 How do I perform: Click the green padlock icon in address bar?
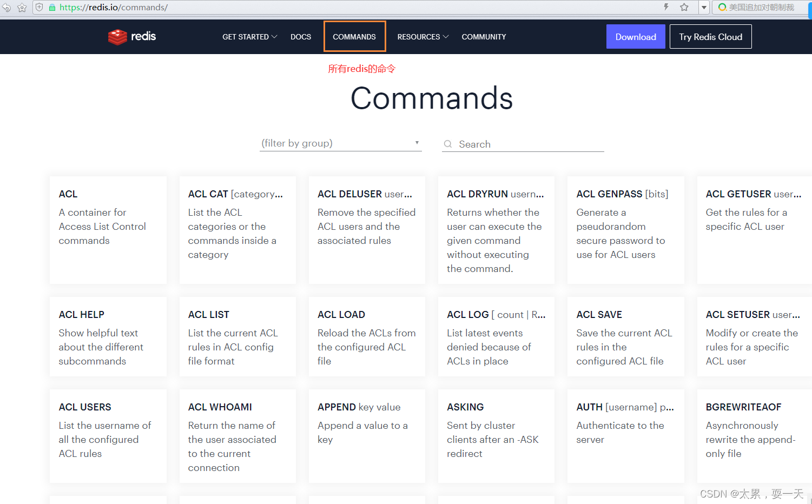click(x=52, y=8)
